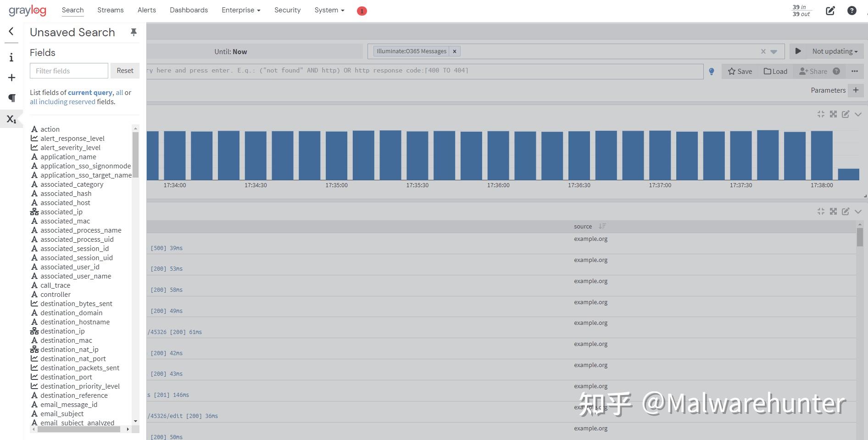This screenshot has height=440, width=868.
Task: Click the plus icon to add a widget
Action: 11,78
